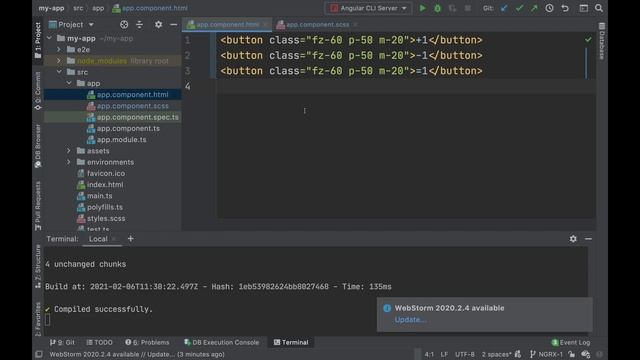Commit changes with the Git checkmark icon
Image resolution: width=640 pixels, height=360 pixels.
519,8
